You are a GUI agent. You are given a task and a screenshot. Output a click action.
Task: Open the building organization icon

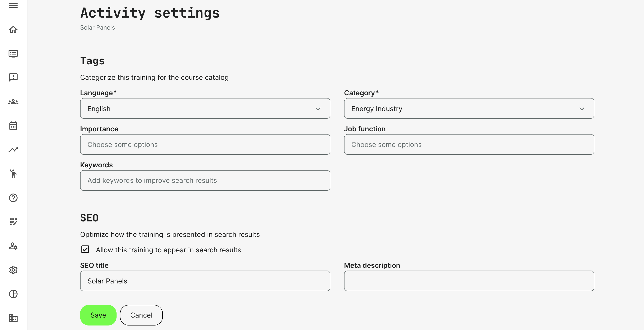coord(13,318)
